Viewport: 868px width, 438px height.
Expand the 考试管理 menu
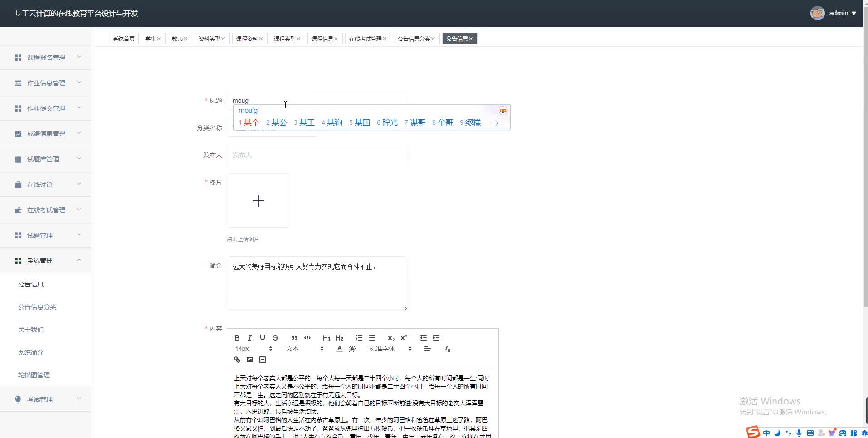click(45, 399)
